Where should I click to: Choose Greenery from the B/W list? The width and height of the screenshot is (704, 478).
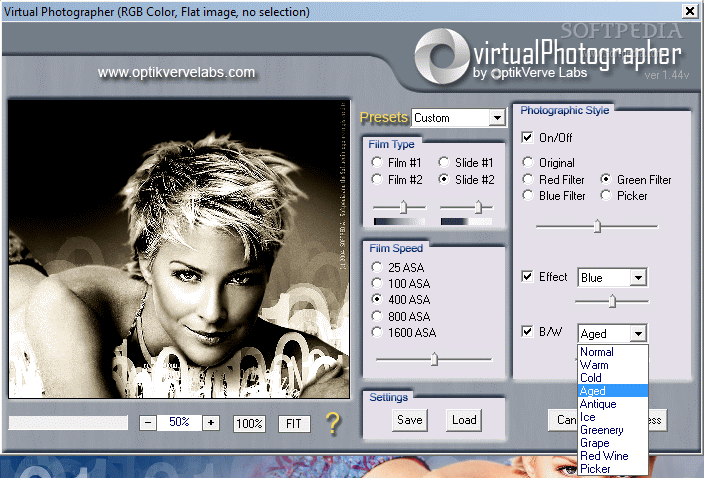click(613, 430)
